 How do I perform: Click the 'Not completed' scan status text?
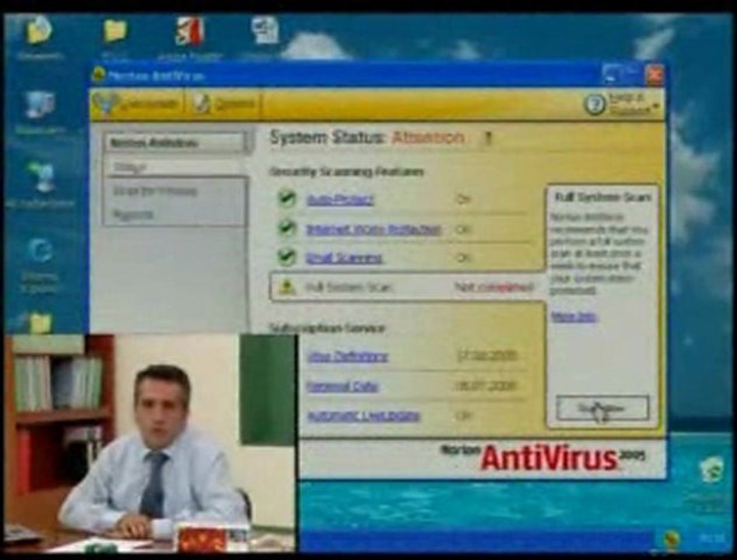click(494, 287)
